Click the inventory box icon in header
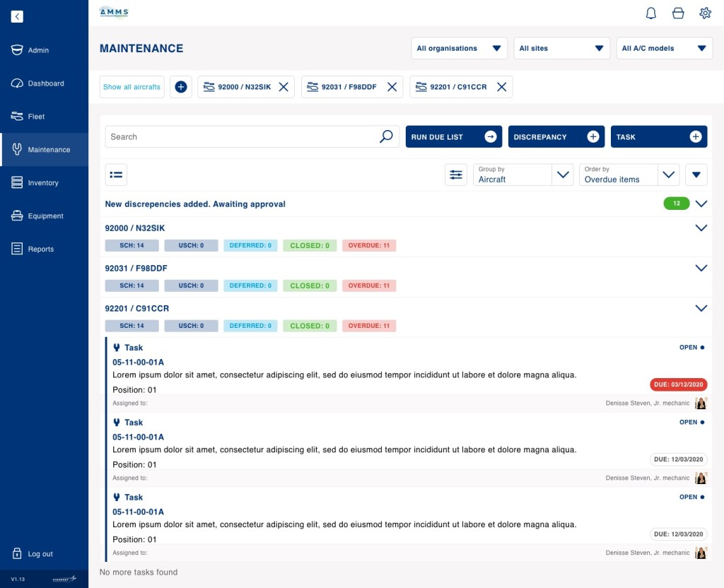The height and width of the screenshot is (588, 724). pos(678,13)
